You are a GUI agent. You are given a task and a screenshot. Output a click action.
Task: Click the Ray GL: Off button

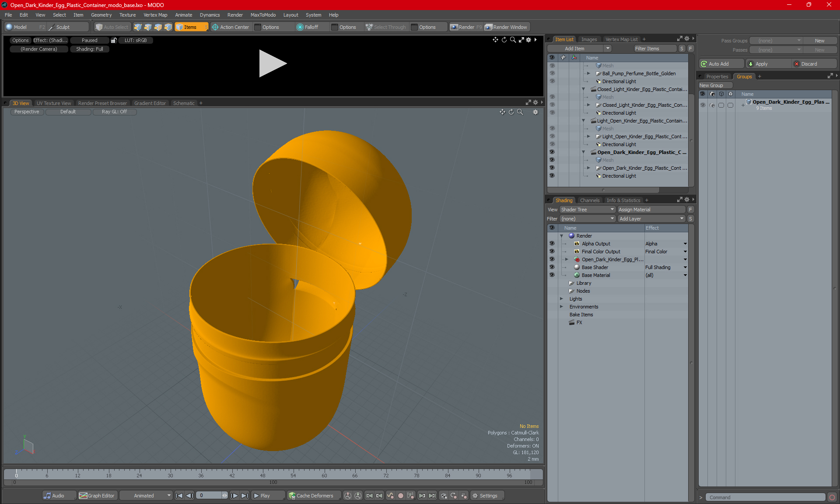pyautogui.click(x=114, y=112)
